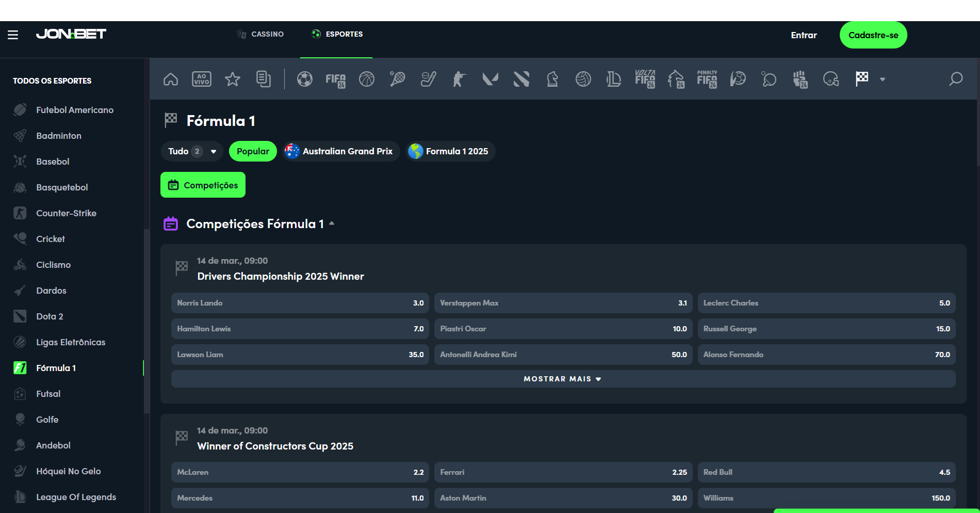
Task: Toggle the Popular filter chip
Action: click(x=253, y=151)
